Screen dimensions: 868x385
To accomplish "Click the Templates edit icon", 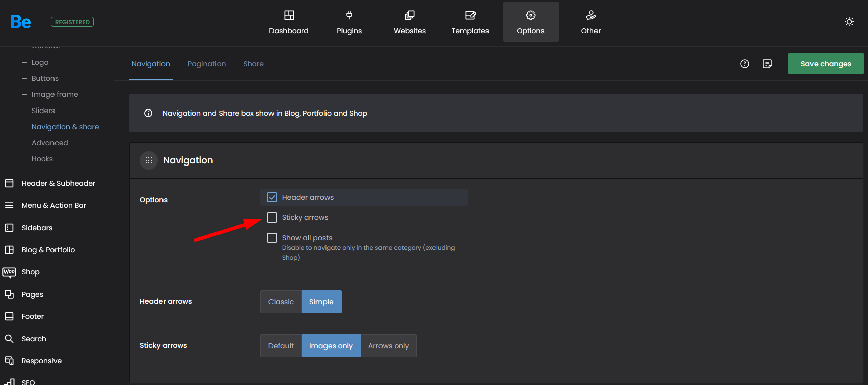I will [470, 15].
